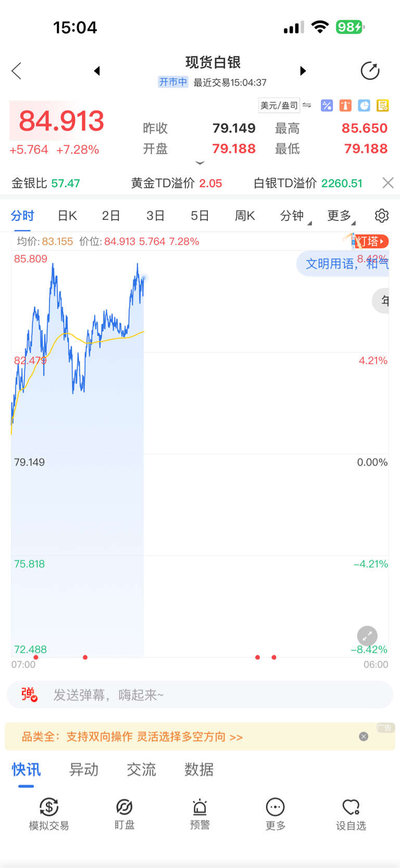Open the chart settings gear
The height and width of the screenshot is (868, 400).
(x=382, y=216)
